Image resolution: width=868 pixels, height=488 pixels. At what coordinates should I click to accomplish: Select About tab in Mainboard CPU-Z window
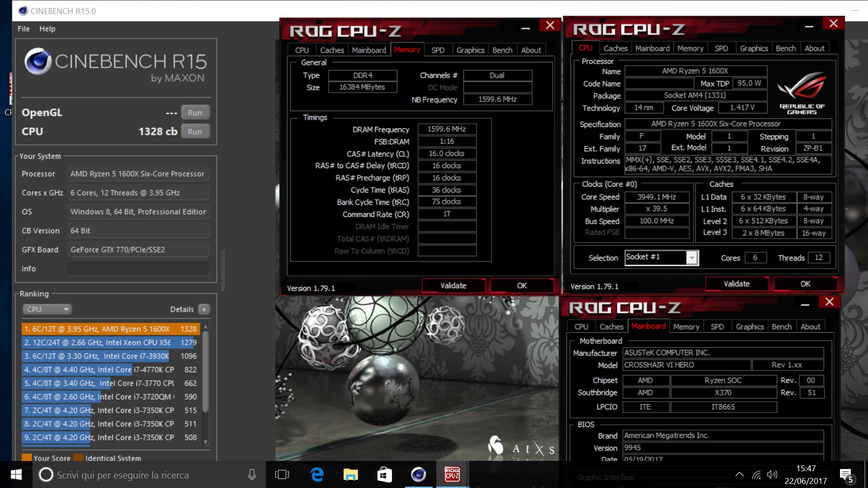[811, 327]
